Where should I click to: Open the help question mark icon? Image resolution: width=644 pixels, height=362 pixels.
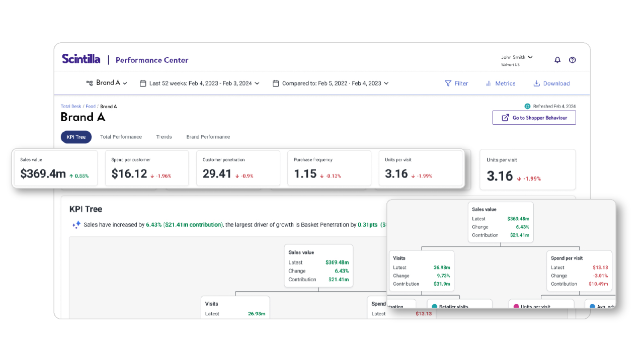(x=572, y=60)
